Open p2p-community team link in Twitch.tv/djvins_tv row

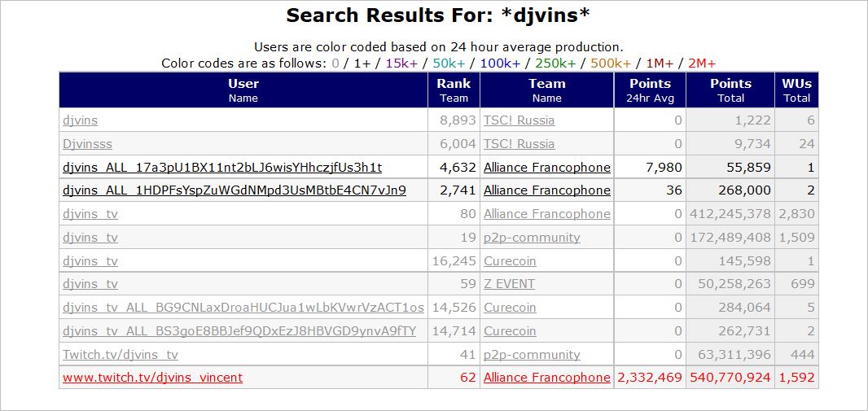532,355
